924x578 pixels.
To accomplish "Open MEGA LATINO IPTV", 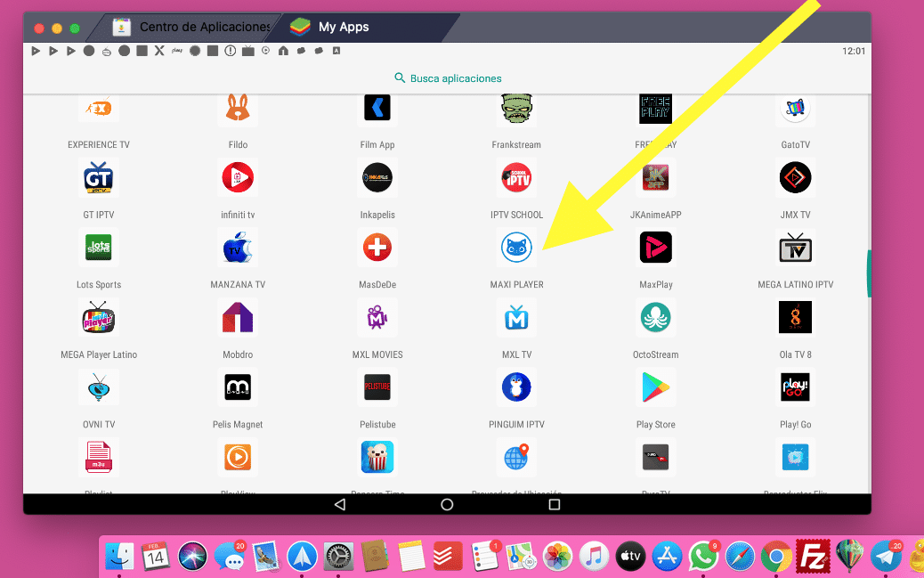I will click(795, 248).
